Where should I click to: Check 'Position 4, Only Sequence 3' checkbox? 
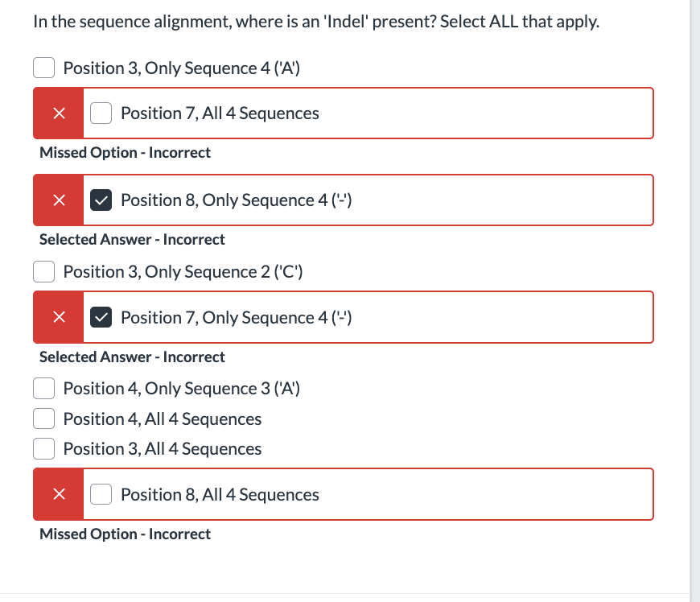point(43,388)
